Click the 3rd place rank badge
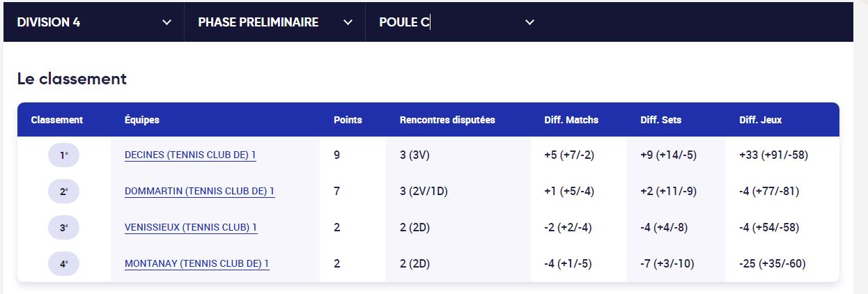This screenshot has width=868, height=294. [x=63, y=228]
